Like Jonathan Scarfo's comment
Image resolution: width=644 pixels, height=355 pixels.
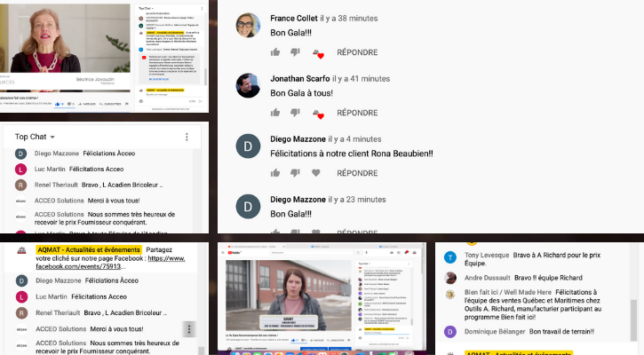click(275, 113)
